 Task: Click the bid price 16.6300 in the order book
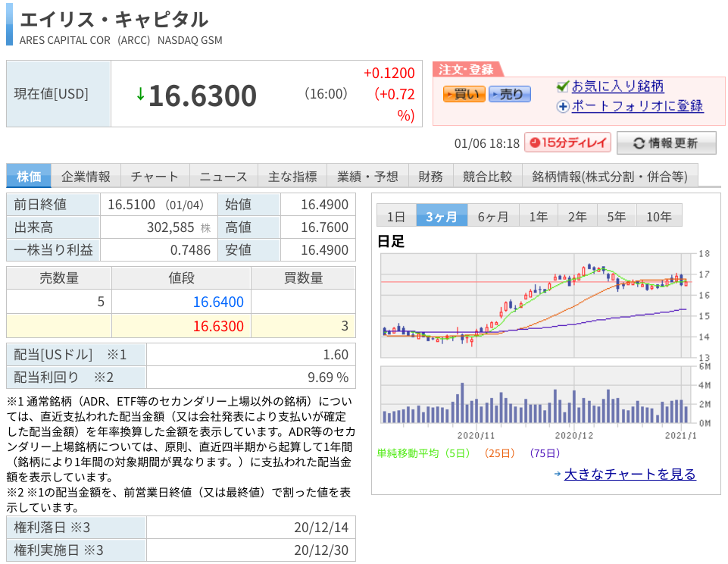218,326
